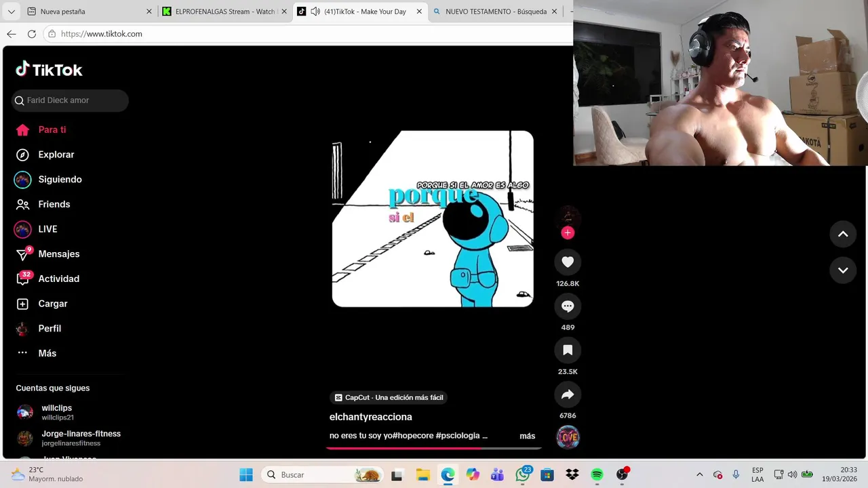
Task: Like the video with heart icon
Action: pyautogui.click(x=568, y=262)
